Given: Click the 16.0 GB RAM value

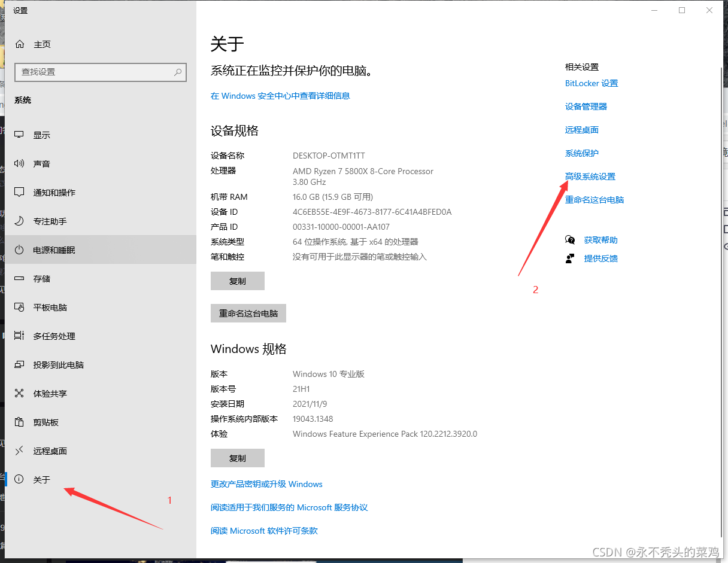Looking at the screenshot, I should pyautogui.click(x=333, y=197).
